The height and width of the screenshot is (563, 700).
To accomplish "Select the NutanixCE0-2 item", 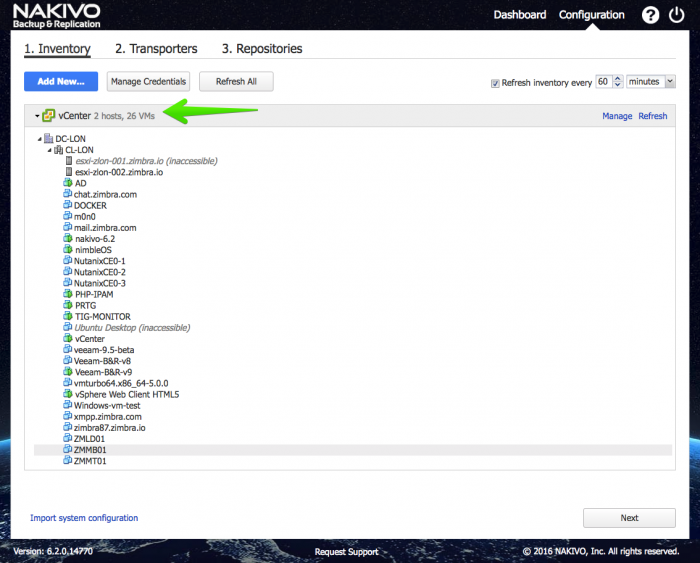I will (x=100, y=272).
